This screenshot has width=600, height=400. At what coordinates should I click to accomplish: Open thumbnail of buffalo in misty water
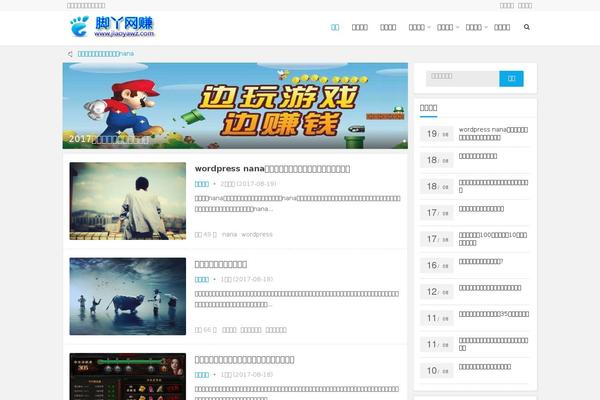coord(128,296)
